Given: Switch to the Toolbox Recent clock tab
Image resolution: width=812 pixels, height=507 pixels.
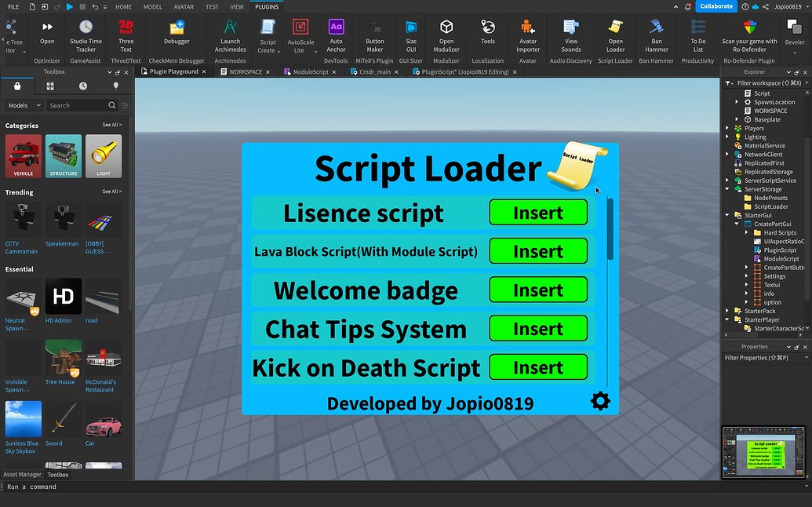Looking at the screenshot, I should (x=83, y=86).
